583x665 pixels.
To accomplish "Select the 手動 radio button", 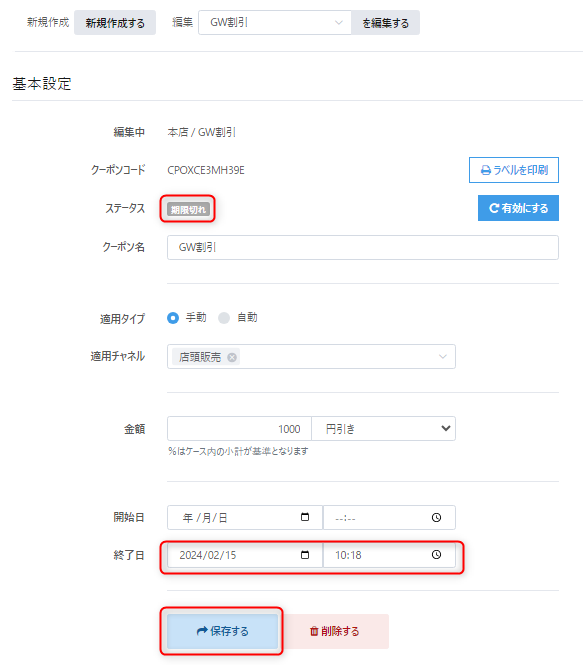I will [x=173, y=318].
